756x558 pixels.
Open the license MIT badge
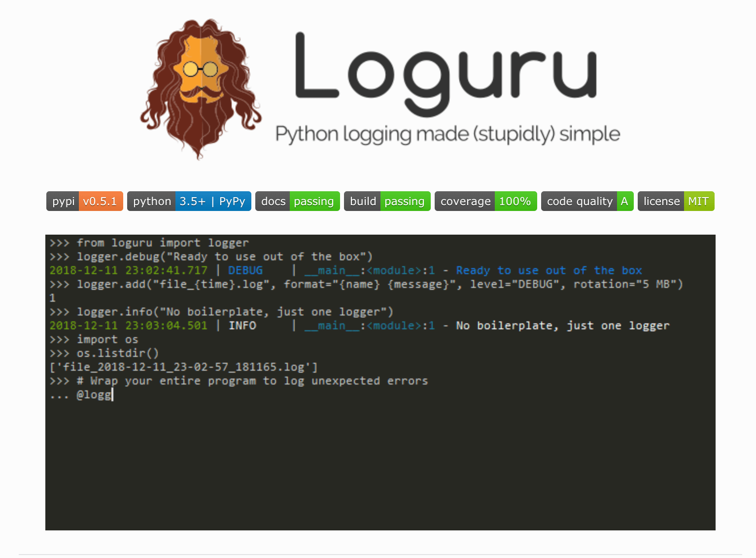tap(676, 201)
